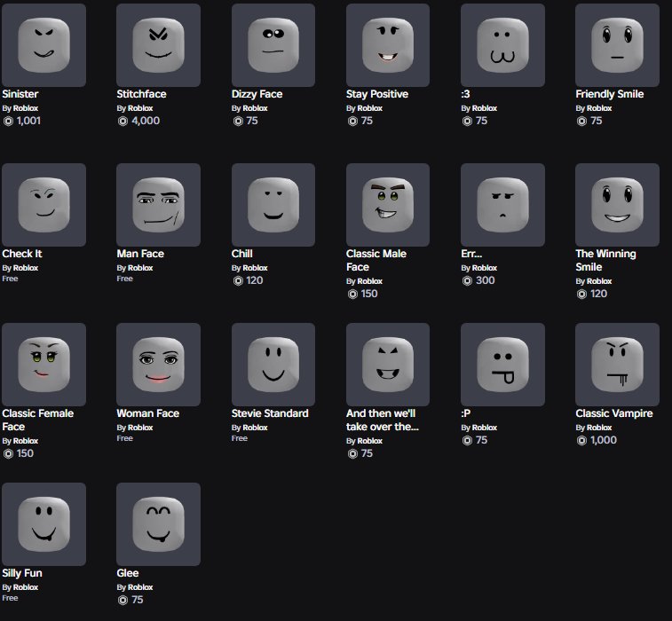Open the 'And then we'll take over' thumbnail
The image size is (672, 621).
[x=388, y=365]
